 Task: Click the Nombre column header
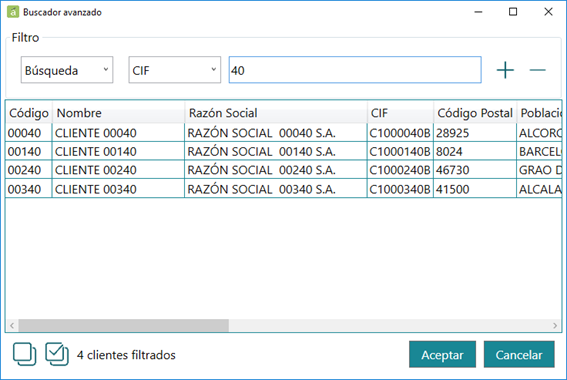(x=119, y=113)
